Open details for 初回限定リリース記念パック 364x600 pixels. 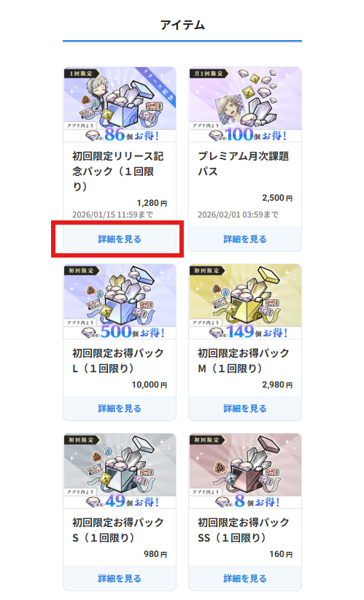point(120,239)
